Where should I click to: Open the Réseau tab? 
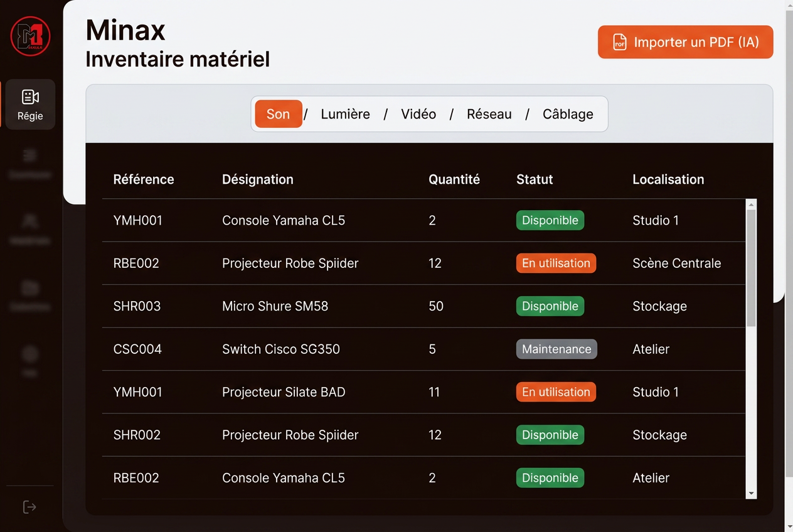pyautogui.click(x=489, y=114)
